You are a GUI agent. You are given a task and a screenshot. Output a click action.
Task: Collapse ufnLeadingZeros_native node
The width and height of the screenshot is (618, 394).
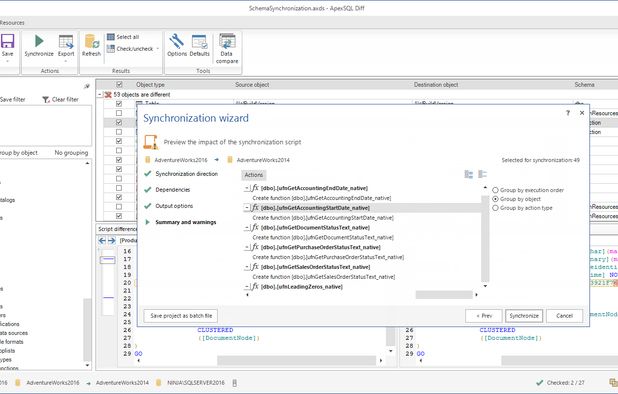click(247, 287)
